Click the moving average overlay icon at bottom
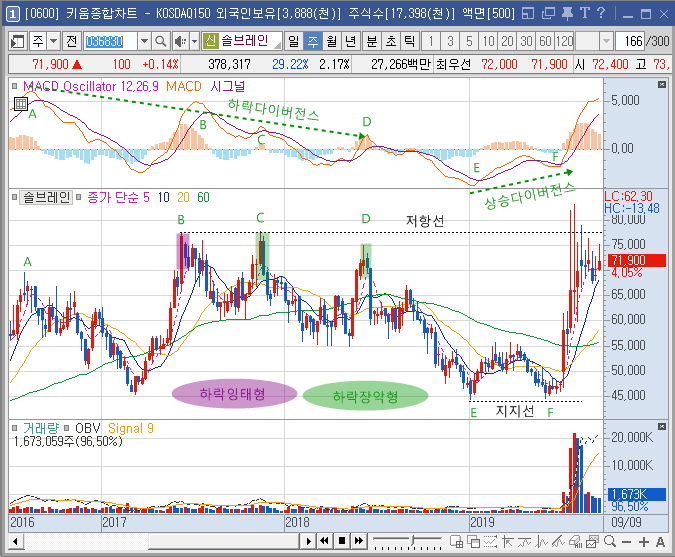 tap(525, 542)
